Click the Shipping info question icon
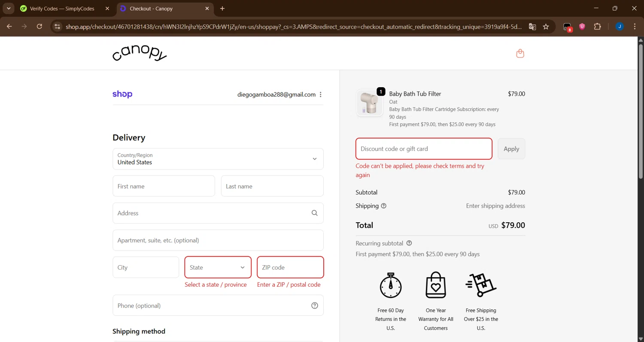This screenshot has height=342, width=644. pyautogui.click(x=384, y=206)
